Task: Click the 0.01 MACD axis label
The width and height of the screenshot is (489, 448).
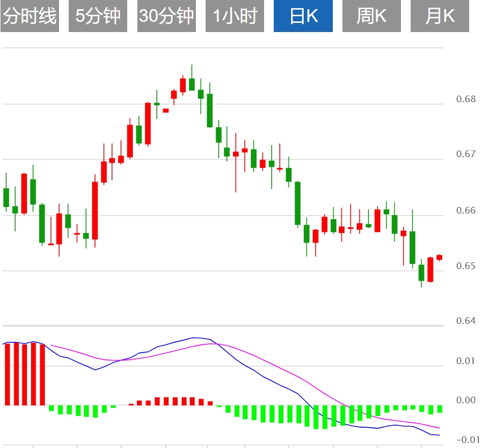Action: (x=467, y=361)
